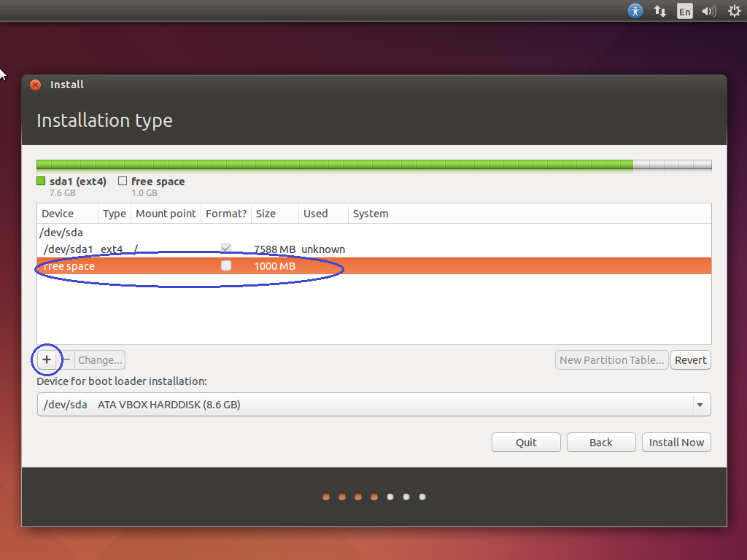
Task: Toggle the Format checkbox for /dev/sda1
Action: tap(226, 248)
